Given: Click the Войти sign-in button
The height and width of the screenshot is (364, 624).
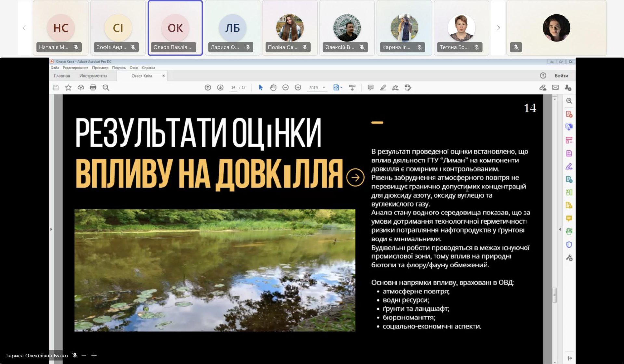Looking at the screenshot, I should [561, 76].
